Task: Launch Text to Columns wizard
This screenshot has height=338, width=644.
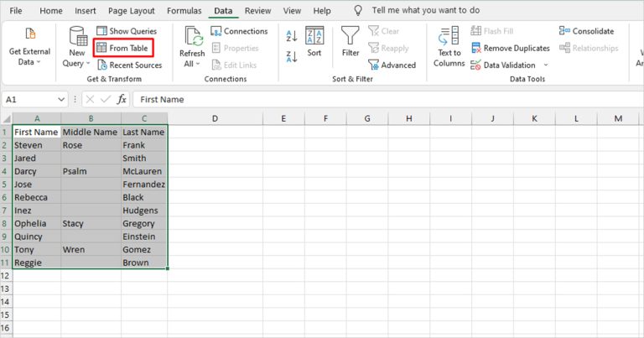Action: tap(449, 46)
